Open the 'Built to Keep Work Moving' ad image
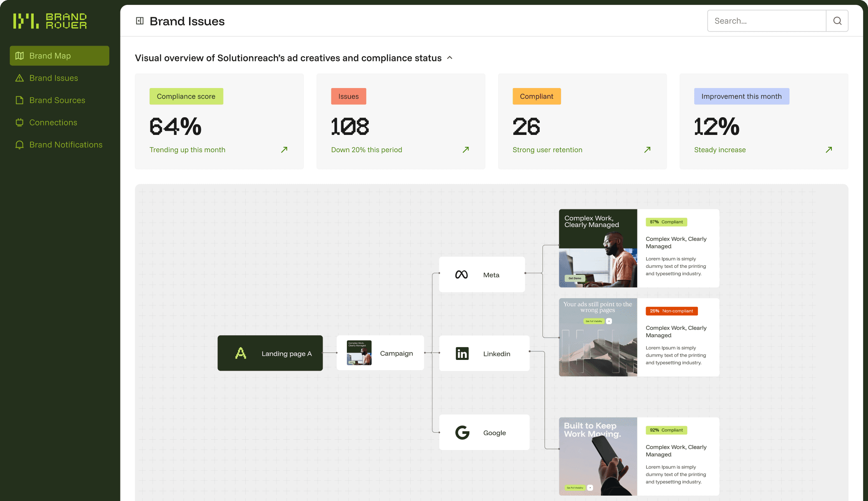This screenshot has height=501, width=868. [598, 457]
